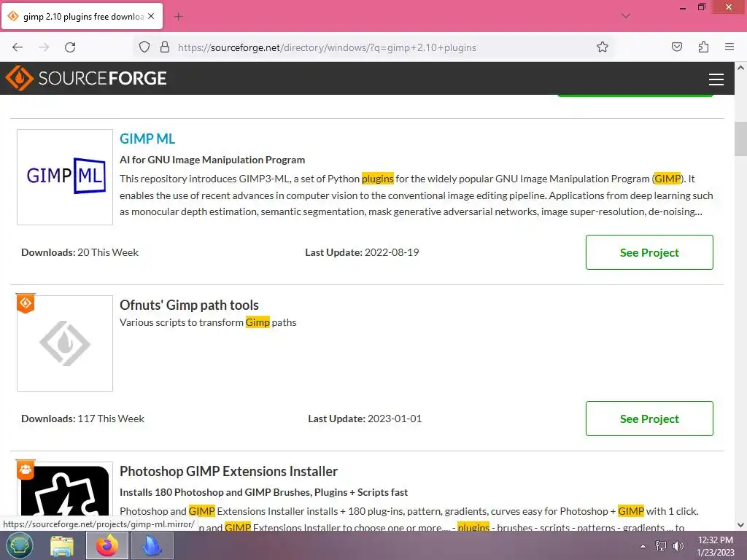Click the SourceForge logo
747x560 pixels.
tap(86, 78)
